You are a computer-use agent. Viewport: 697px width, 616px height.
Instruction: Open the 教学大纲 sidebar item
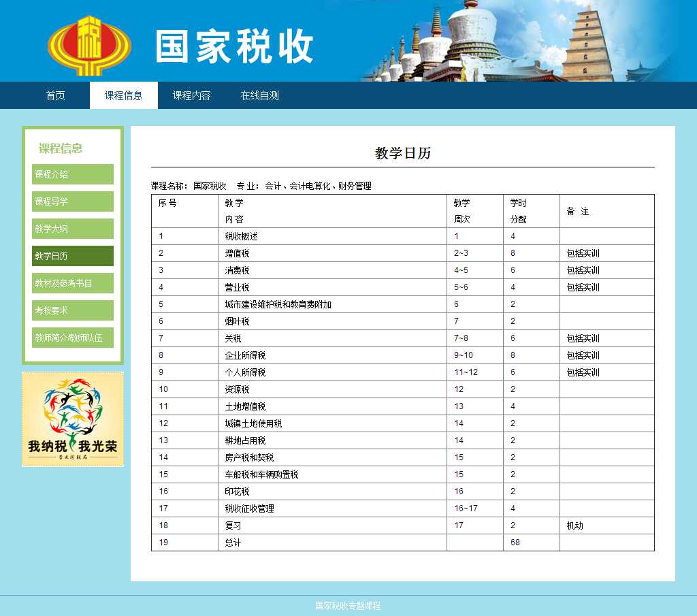click(73, 229)
